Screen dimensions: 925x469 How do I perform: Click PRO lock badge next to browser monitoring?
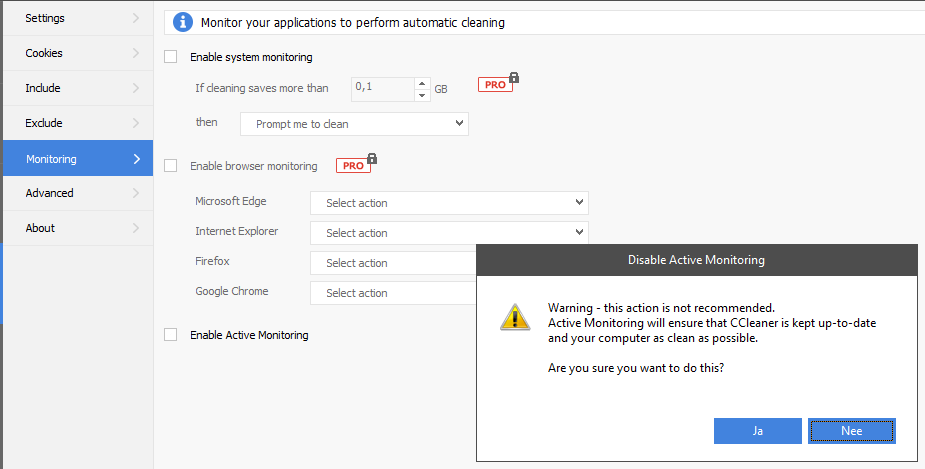pyautogui.click(x=355, y=165)
